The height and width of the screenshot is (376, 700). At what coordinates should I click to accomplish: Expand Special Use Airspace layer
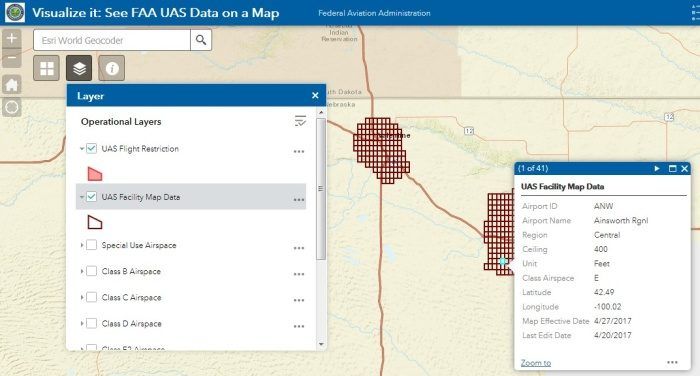pos(82,245)
